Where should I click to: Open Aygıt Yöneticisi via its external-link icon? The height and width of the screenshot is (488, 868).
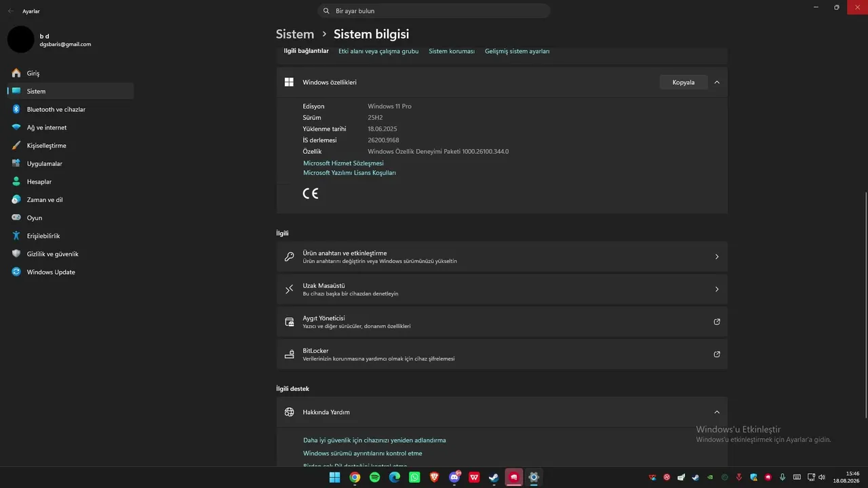[x=717, y=322]
